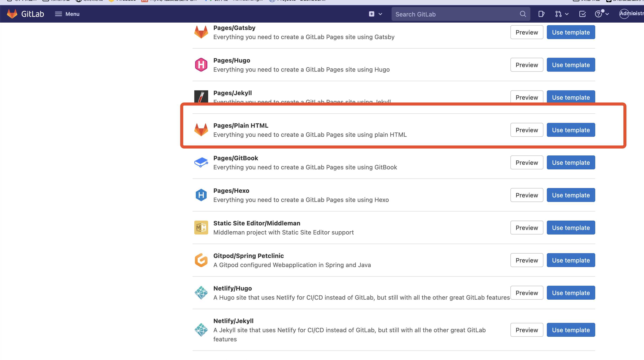Image resolution: width=644 pixels, height=360 pixels.
Task: Preview the Pages/Hexo template
Action: pos(526,195)
